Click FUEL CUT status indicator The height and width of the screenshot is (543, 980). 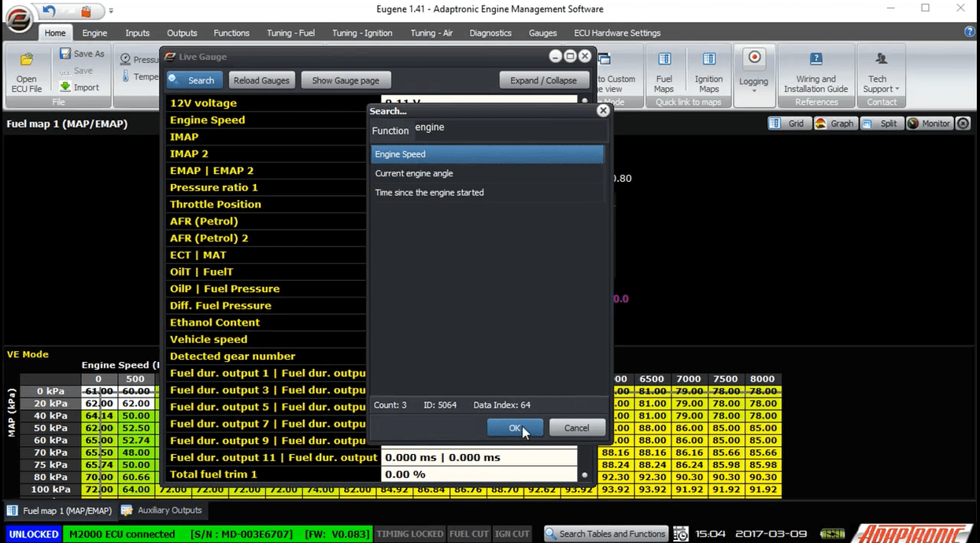click(x=469, y=534)
